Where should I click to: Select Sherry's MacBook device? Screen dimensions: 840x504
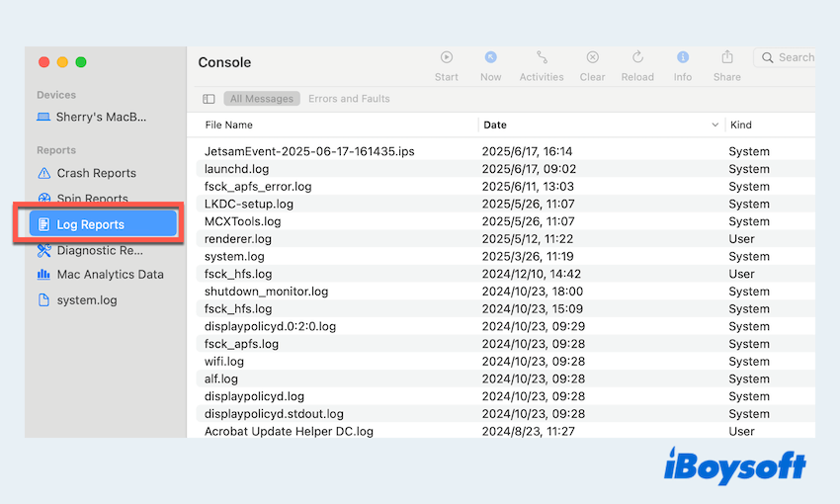click(x=101, y=118)
